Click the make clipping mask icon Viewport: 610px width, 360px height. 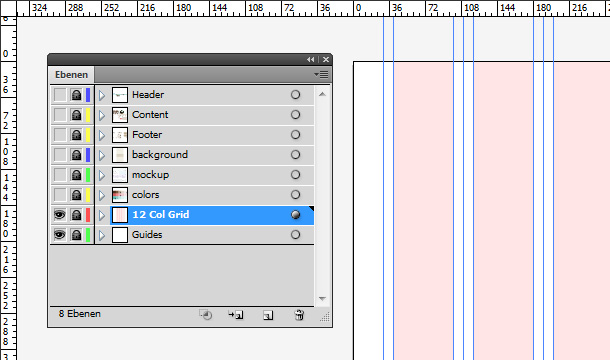click(x=205, y=314)
